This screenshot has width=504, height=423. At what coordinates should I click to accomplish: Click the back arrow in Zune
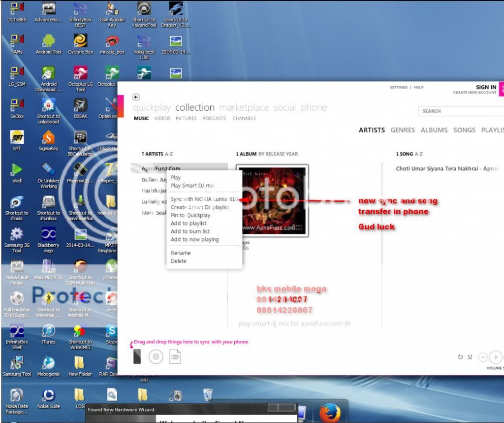coord(136,98)
